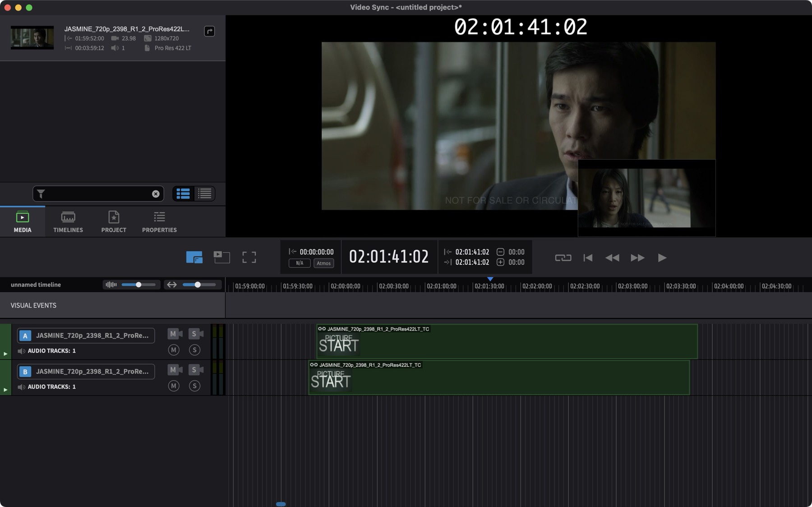Start playback with play button
This screenshot has width=812, height=507.
click(x=662, y=258)
